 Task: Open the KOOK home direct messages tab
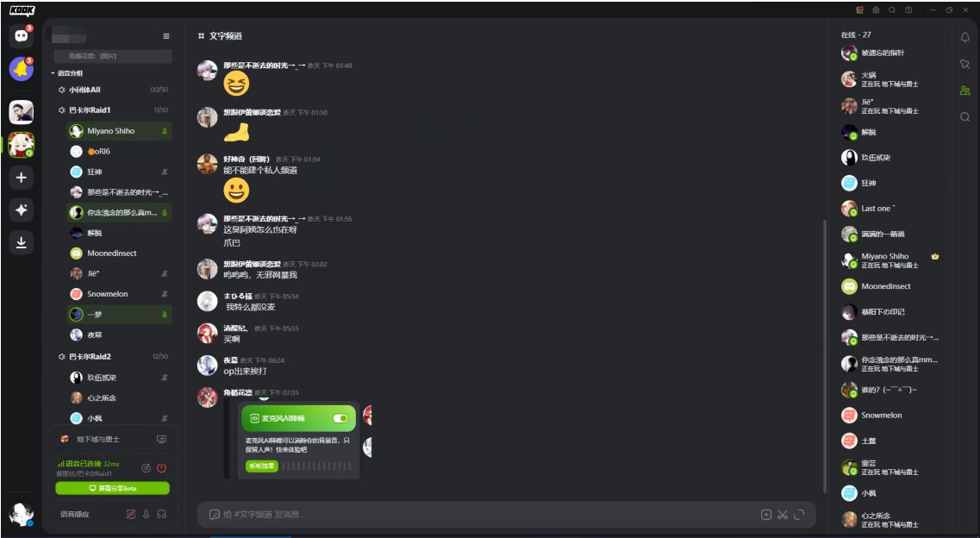tap(22, 35)
